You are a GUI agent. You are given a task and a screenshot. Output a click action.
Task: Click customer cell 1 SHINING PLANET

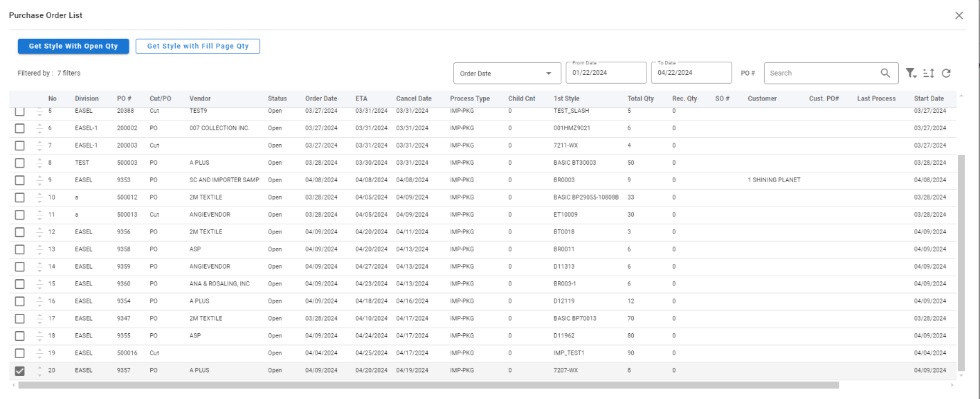click(774, 180)
